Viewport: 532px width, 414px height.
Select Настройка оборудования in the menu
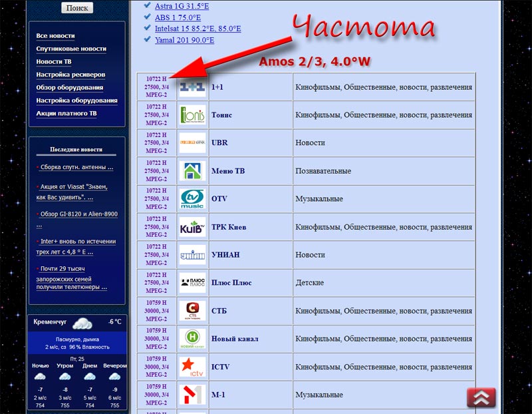(76, 101)
